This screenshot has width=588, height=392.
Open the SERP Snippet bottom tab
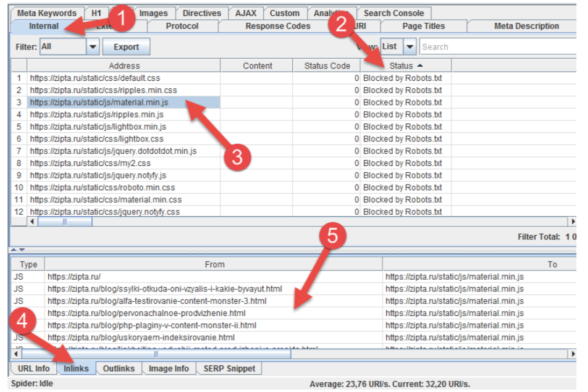point(229,369)
